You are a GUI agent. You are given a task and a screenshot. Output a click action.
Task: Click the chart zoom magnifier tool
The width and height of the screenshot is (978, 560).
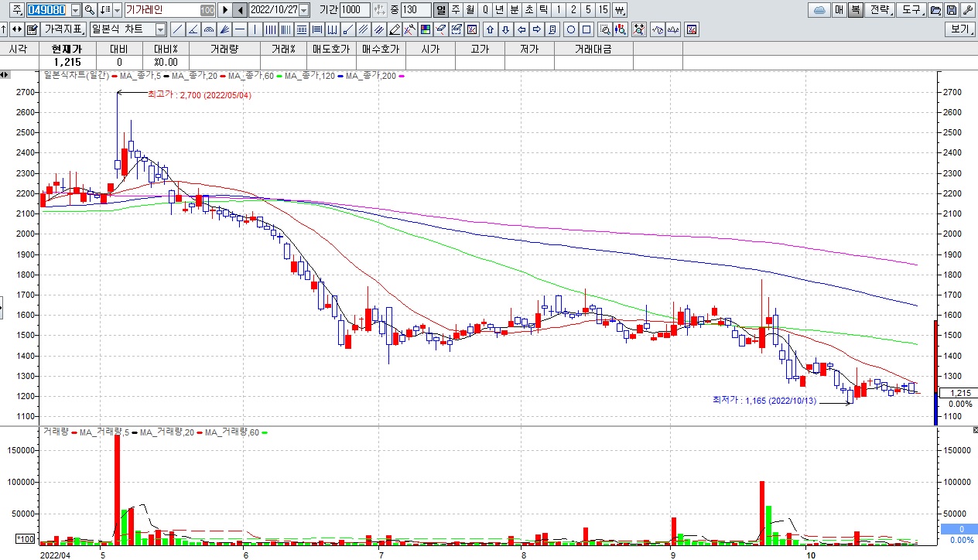pos(606,29)
